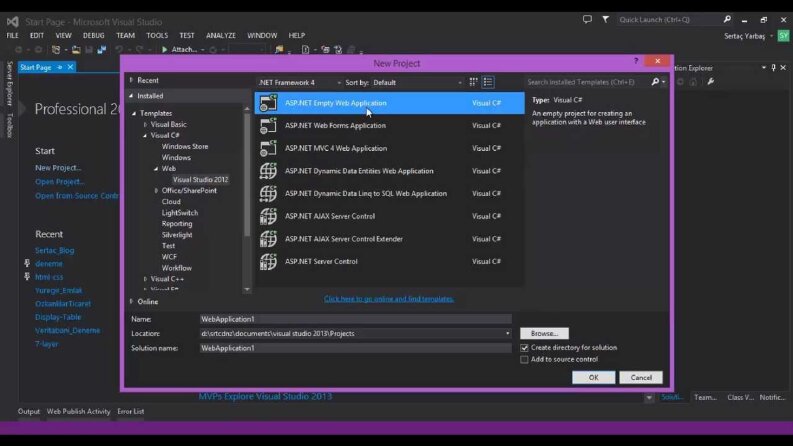Click the Browse... button
The width and height of the screenshot is (793, 446).
pos(544,334)
